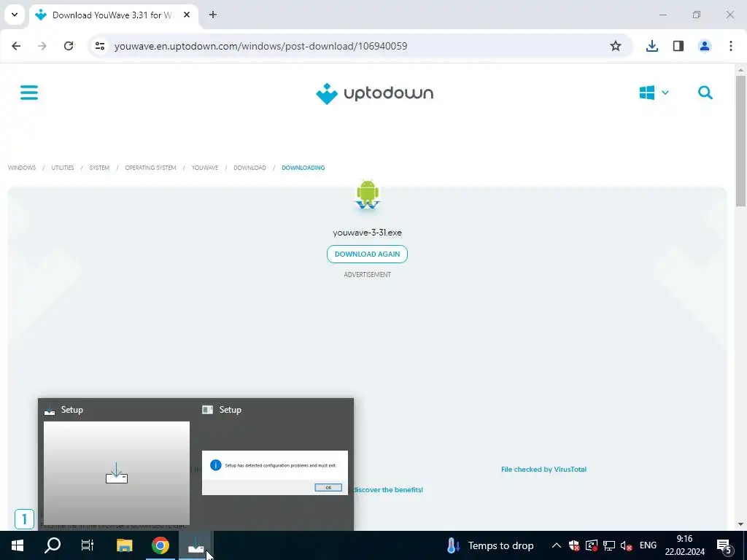Click the DOWNLOAD AGAIN button

pyautogui.click(x=368, y=254)
